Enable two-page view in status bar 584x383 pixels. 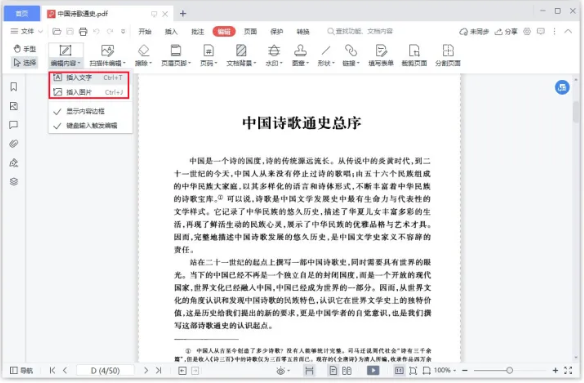click(347, 370)
